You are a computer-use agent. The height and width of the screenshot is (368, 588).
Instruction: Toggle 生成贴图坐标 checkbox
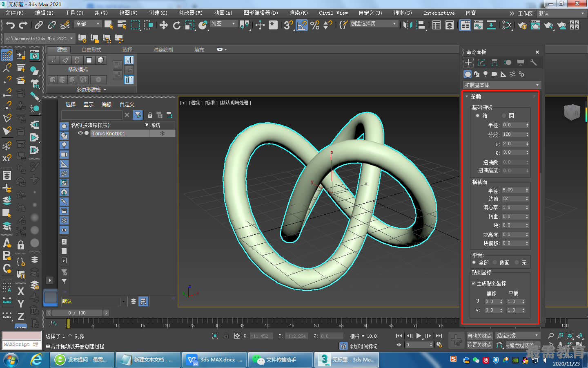click(474, 283)
